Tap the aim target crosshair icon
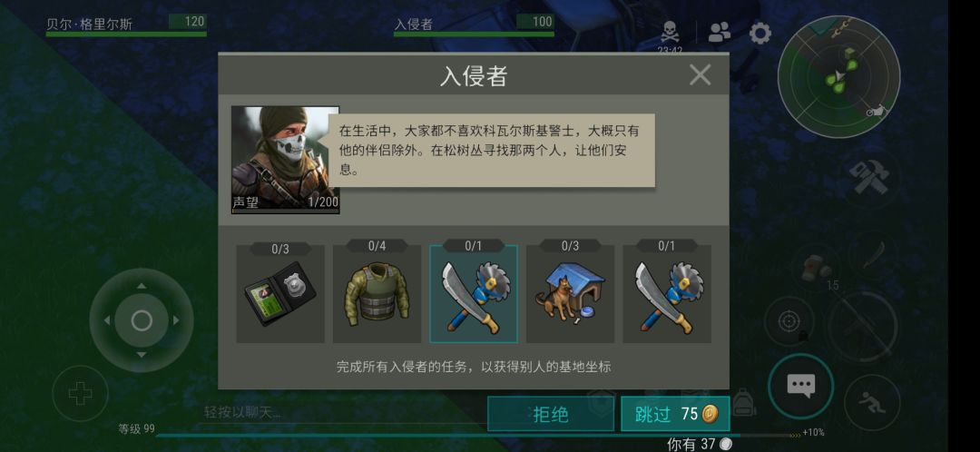 [x=789, y=321]
